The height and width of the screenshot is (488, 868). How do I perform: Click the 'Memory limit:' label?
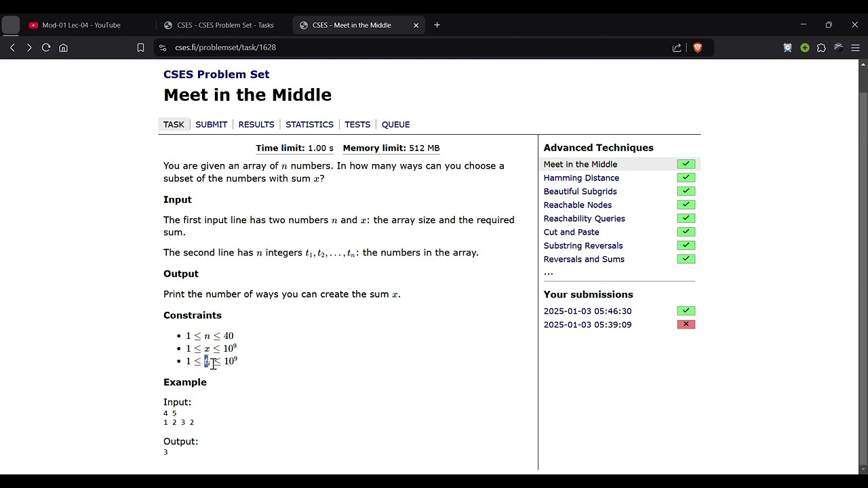[x=374, y=148]
